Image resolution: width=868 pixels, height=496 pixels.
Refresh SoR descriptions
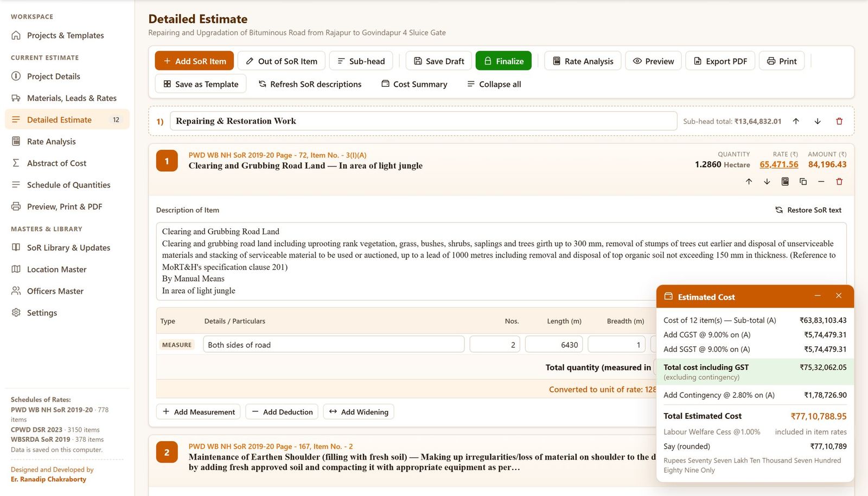(x=310, y=84)
